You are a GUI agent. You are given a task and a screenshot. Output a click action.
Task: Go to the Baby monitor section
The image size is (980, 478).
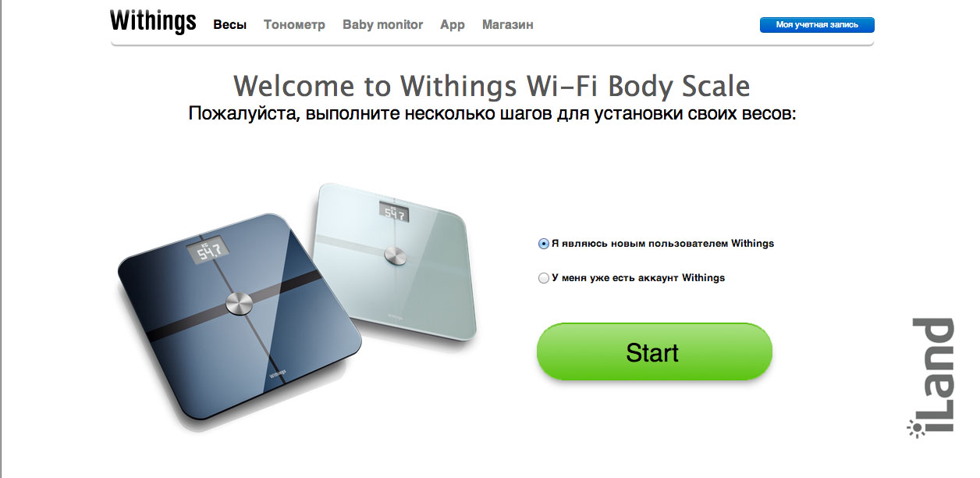[x=382, y=25]
